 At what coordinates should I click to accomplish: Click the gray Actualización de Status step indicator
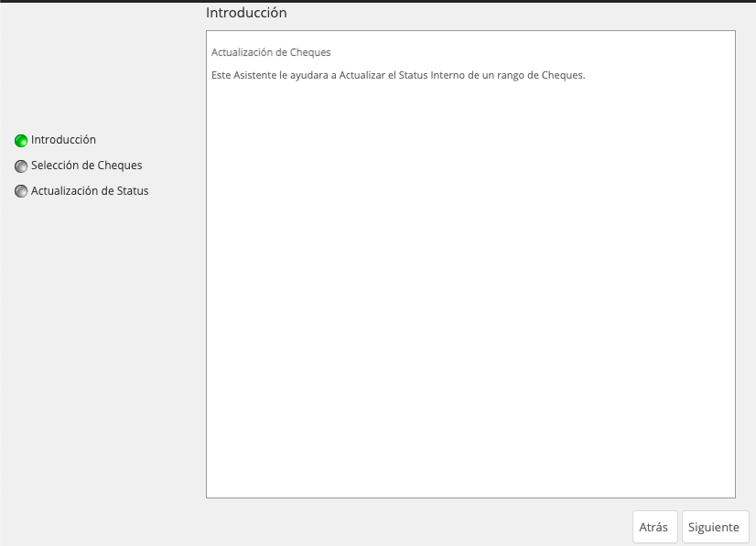click(21, 191)
